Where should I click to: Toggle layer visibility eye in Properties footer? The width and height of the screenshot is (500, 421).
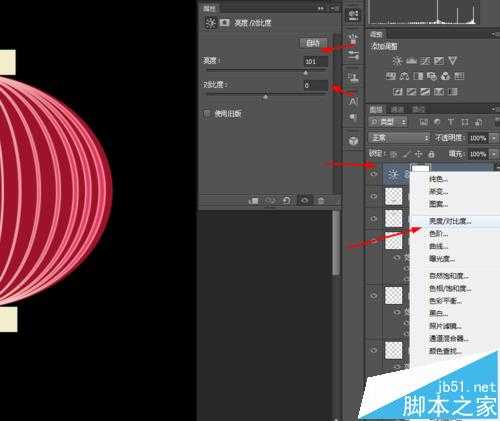(304, 201)
